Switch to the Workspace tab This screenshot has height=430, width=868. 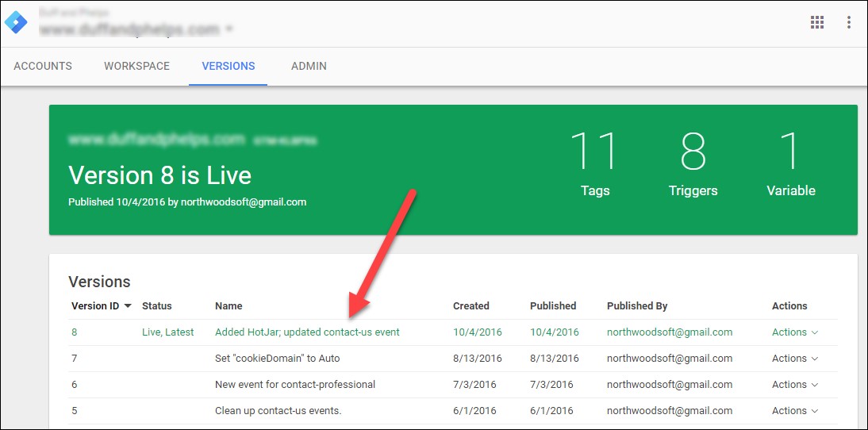point(136,66)
